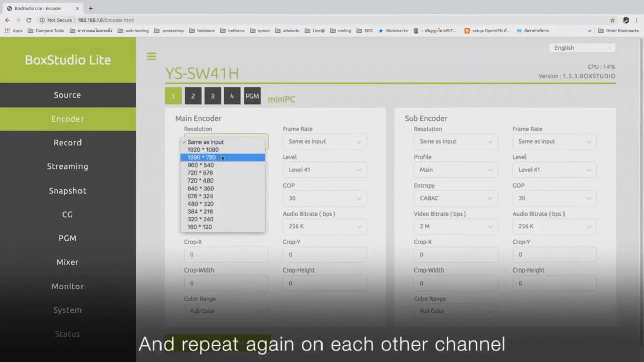The height and width of the screenshot is (362, 644).
Task: Open the prestashop bookmark folder
Action: [169, 31]
